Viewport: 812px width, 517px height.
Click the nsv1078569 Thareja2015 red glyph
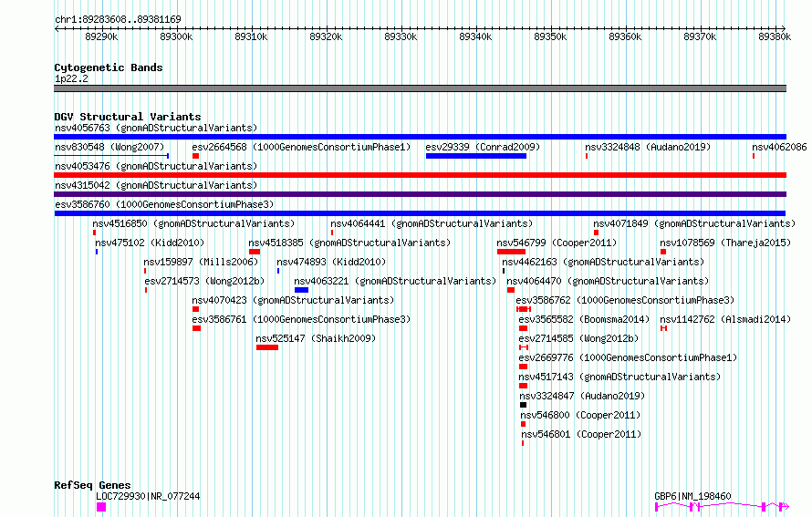tap(663, 252)
